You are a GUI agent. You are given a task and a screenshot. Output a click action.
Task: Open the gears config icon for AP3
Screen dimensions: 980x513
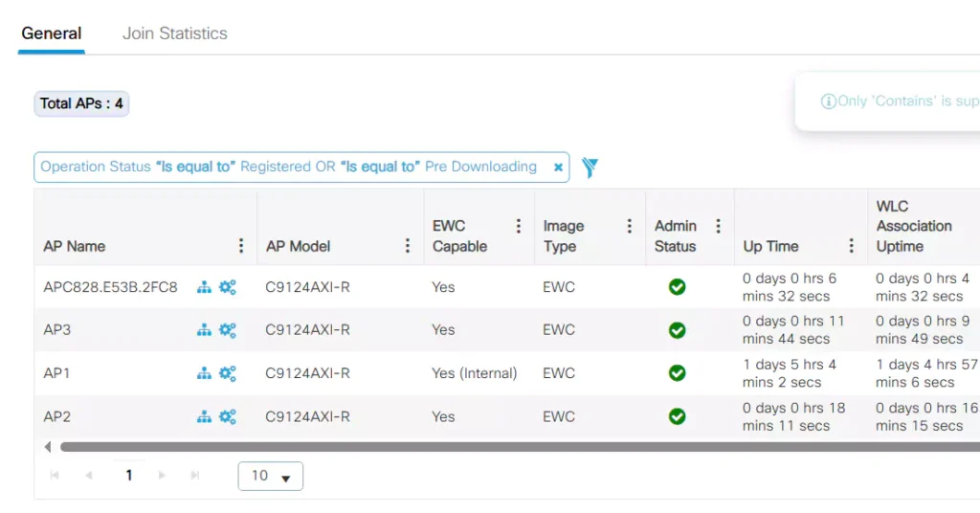point(228,330)
